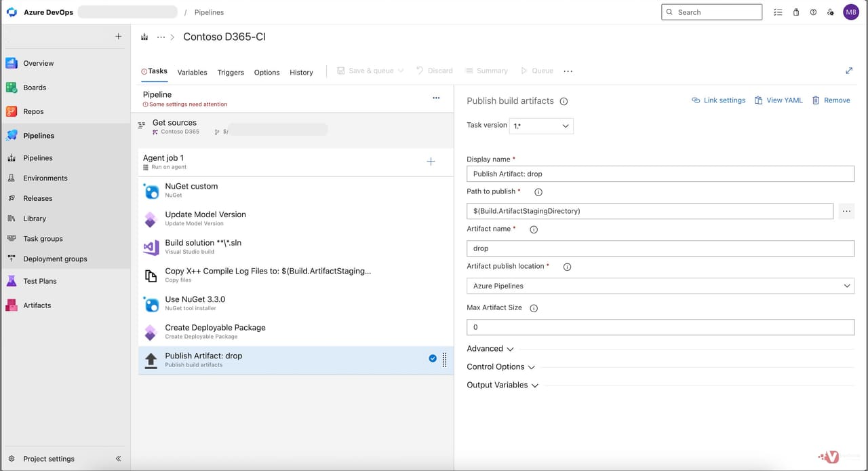Open breadcrumb ellipsis before Contoso D365-CI
Screen dimensions: 868x471
tap(161, 37)
